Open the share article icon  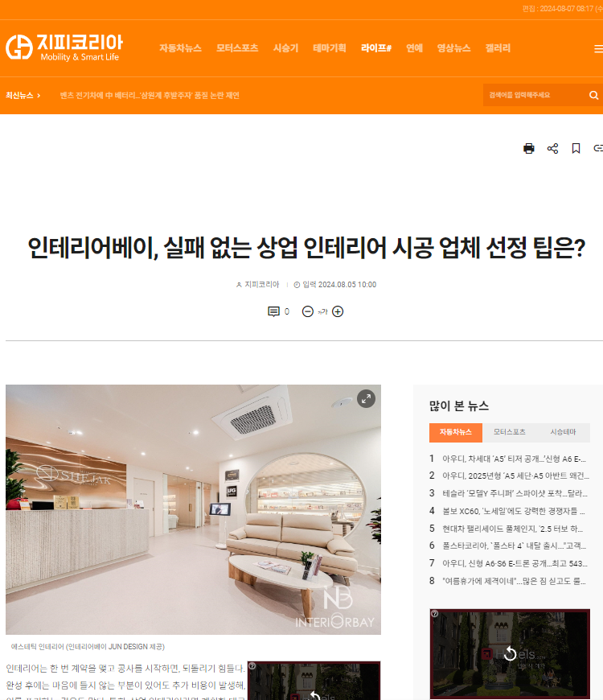pos(552,148)
